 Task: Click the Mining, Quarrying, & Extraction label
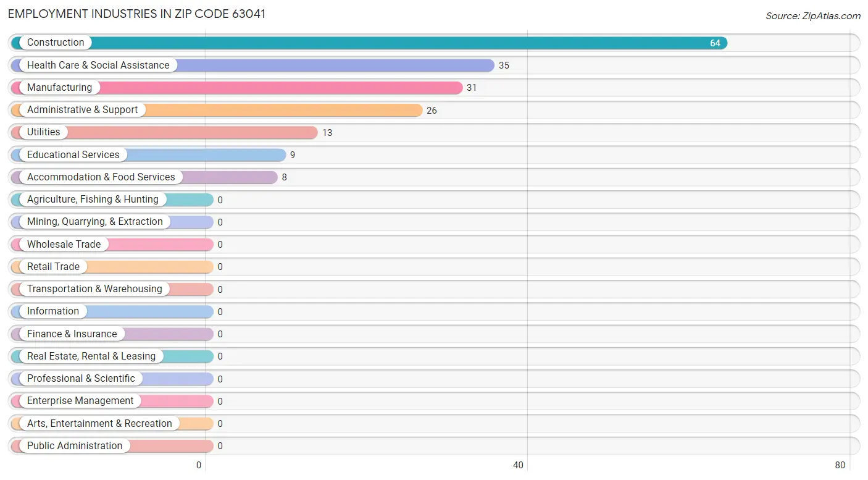(95, 222)
